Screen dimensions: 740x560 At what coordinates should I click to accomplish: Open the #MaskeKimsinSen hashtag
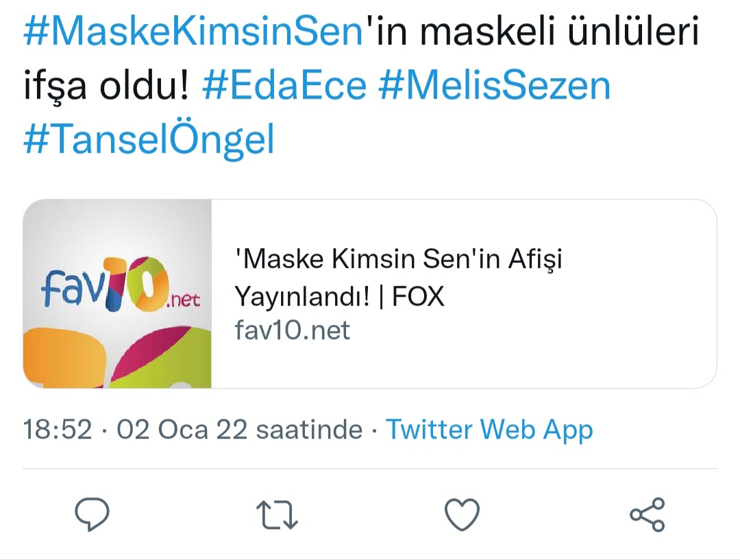coord(194,33)
